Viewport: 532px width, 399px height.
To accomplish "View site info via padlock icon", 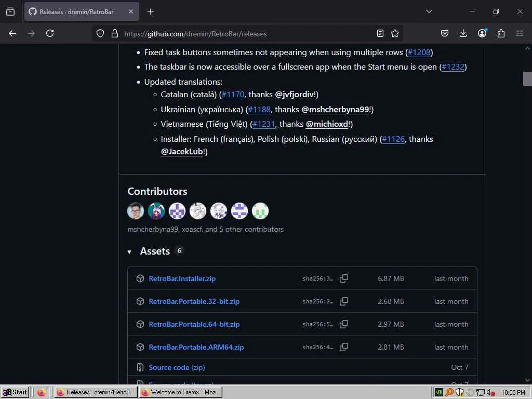I will pos(115,33).
